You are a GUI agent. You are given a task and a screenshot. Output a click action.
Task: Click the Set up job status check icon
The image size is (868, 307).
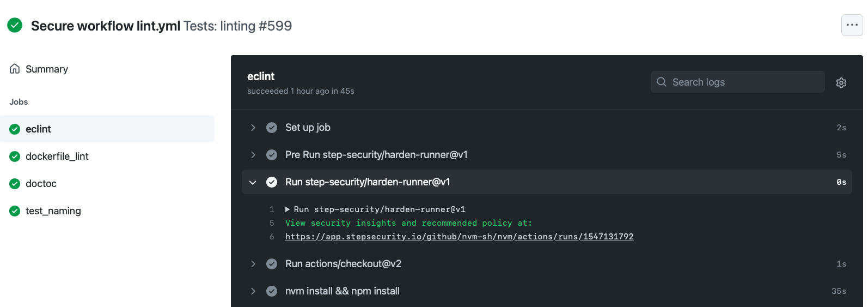(272, 128)
